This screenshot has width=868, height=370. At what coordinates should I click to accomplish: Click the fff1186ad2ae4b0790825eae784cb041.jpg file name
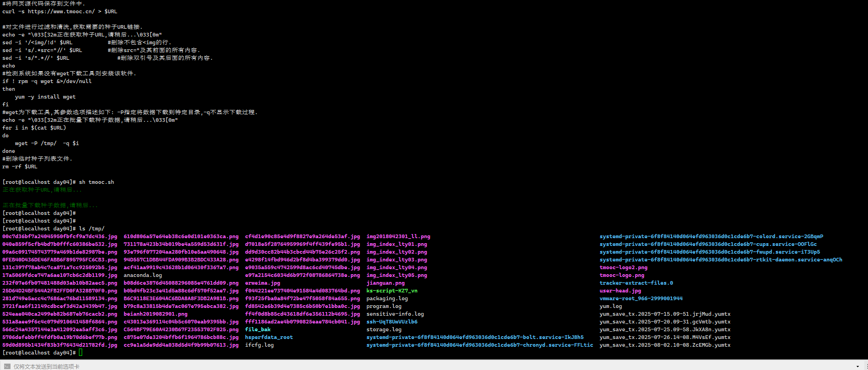click(303, 322)
